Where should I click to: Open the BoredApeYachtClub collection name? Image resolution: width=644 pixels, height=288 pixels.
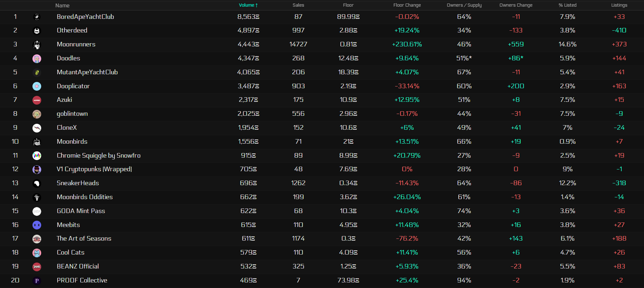coord(86,17)
